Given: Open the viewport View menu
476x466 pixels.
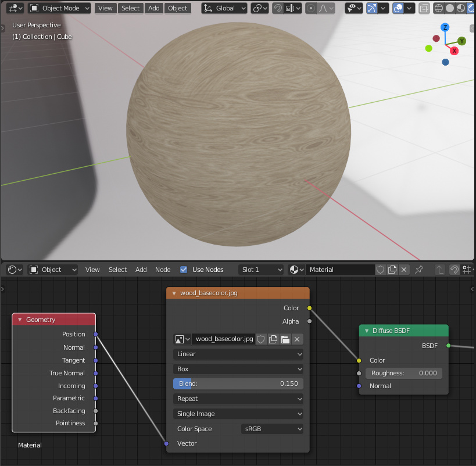Looking at the screenshot, I should coord(105,8).
